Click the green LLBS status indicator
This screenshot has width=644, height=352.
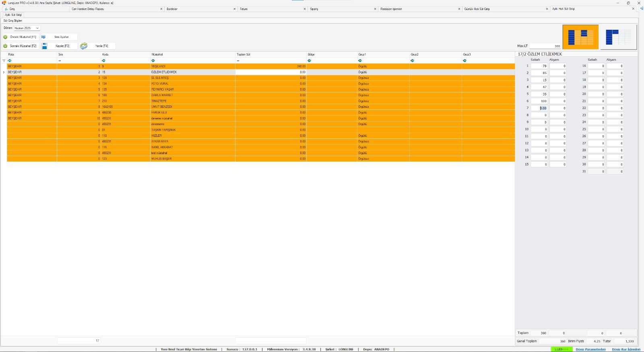click(x=561, y=349)
